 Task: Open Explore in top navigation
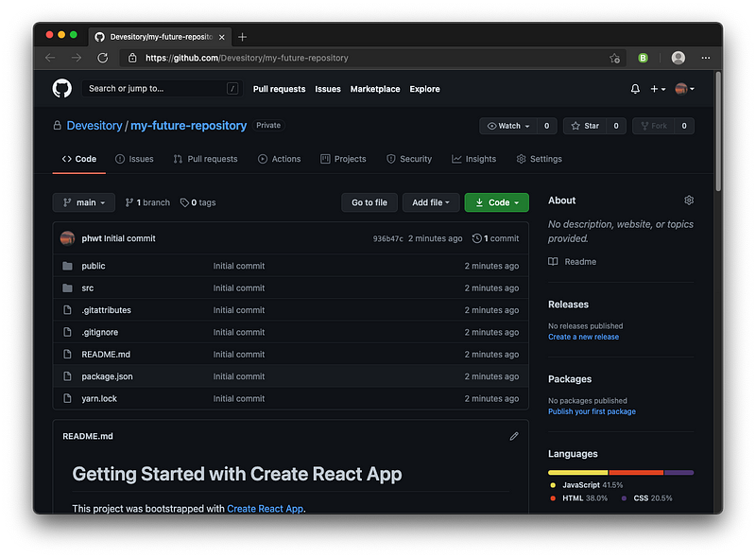[x=424, y=89]
